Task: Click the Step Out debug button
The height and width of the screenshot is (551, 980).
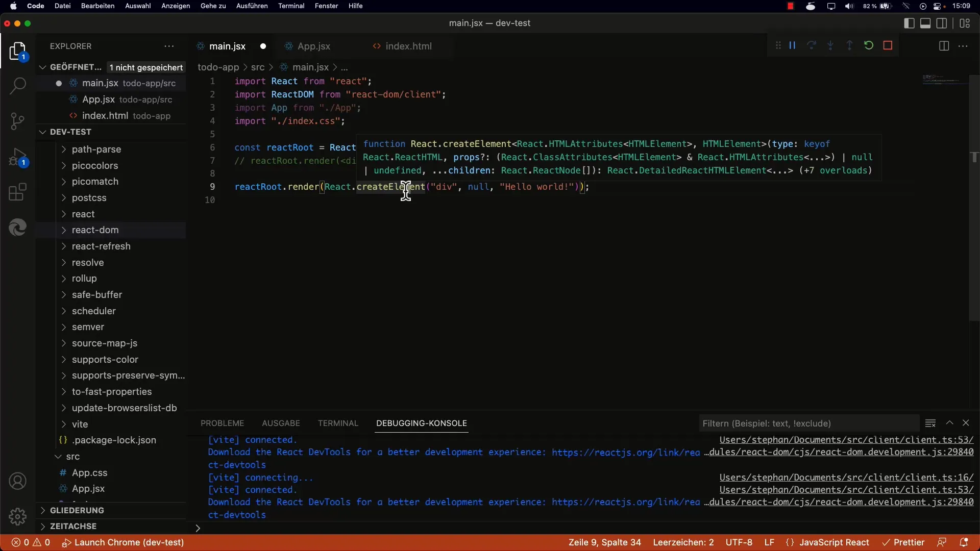Action: tap(850, 45)
